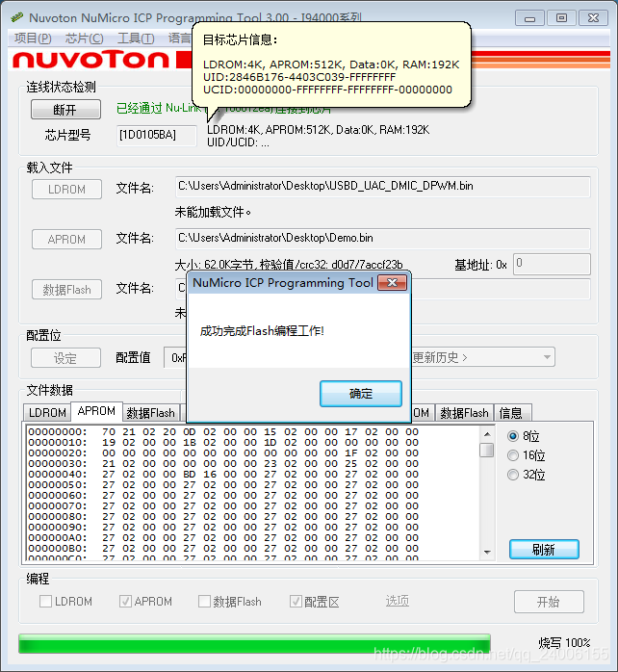Click hex row address 00000040
Viewport: 618px width, 672px height.
coord(58,474)
